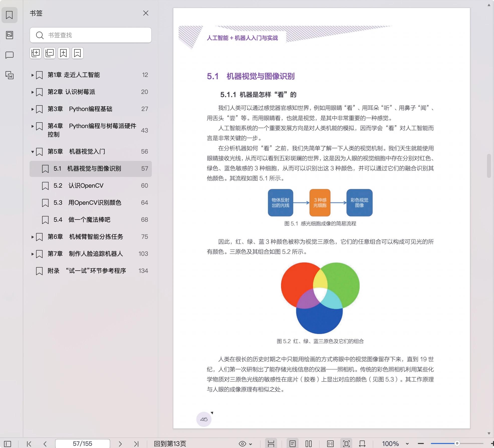Click bookmark icon of 5.2 认识OpenCV
The width and height of the screenshot is (494, 448).
click(x=45, y=186)
